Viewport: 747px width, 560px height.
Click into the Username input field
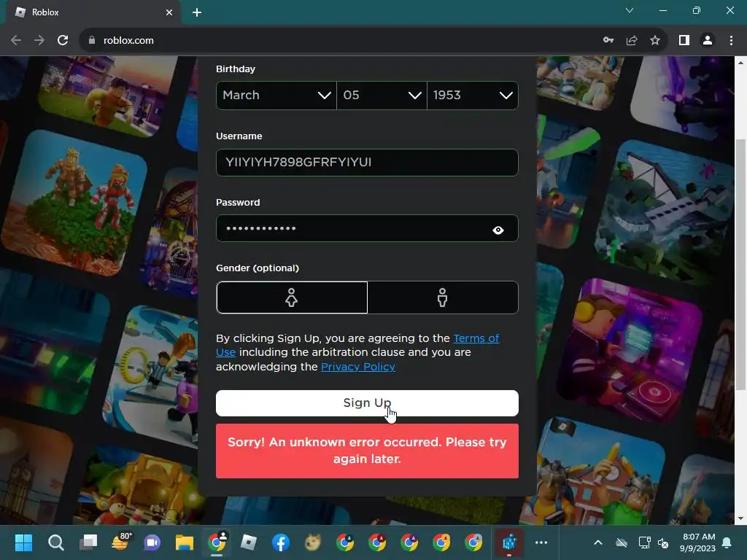click(x=367, y=163)
